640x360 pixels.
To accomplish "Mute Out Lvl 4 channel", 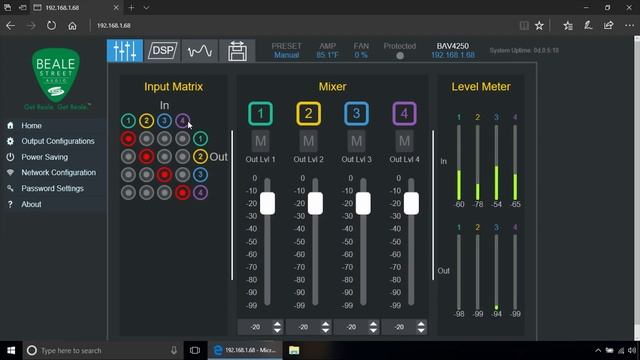I will pyautogui.click(x=404, y=141).
